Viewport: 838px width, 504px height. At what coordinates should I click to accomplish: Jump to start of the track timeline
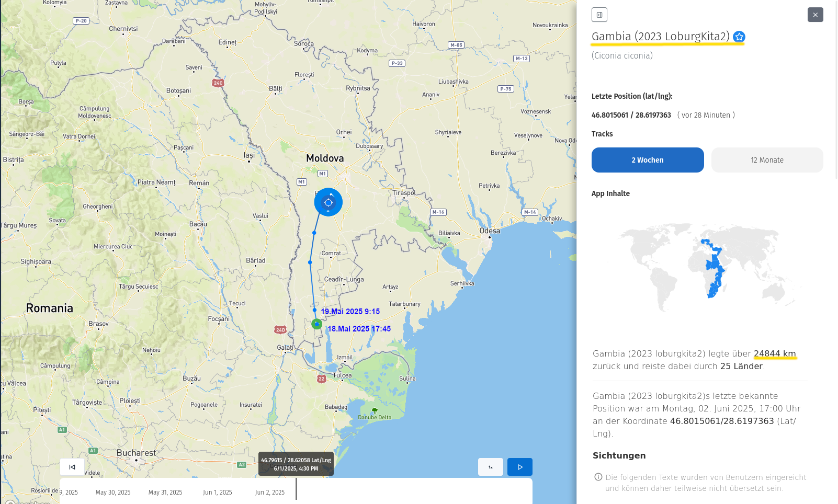point(72,467)
